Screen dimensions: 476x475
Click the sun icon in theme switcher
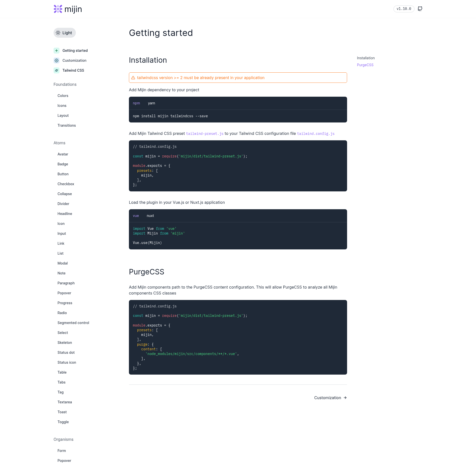(58, 33)
